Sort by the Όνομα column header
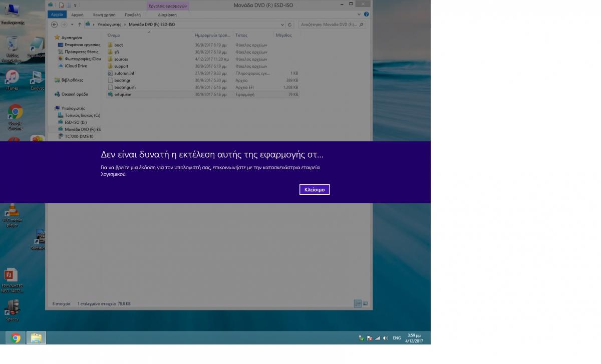Image resolution: width=601 pixels, height=364 pixels. 114,36
